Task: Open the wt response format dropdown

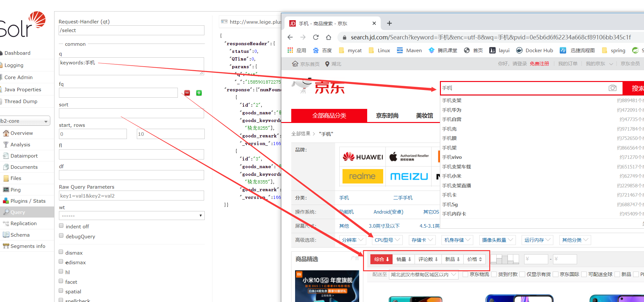Action: point(132,216)
